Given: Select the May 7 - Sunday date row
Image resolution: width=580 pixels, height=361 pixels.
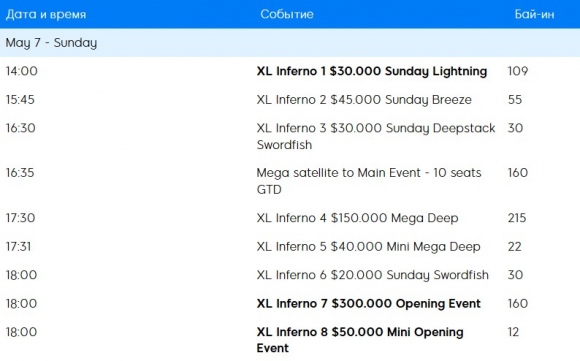Looking at the screenshot, I should tap(290, 43).
